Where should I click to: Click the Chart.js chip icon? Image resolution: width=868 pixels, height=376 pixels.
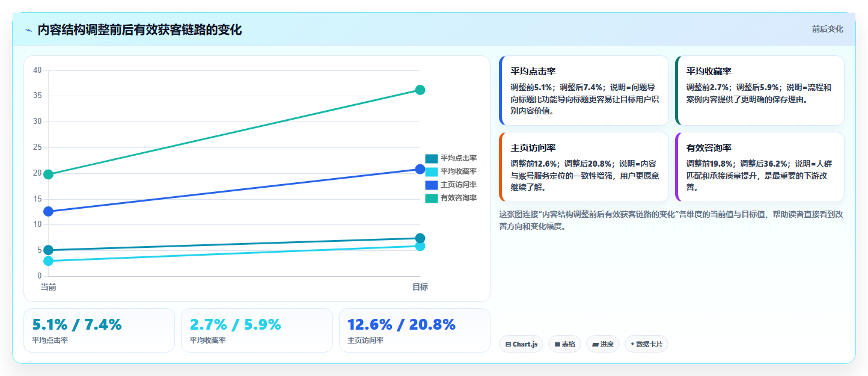[509, 345]
